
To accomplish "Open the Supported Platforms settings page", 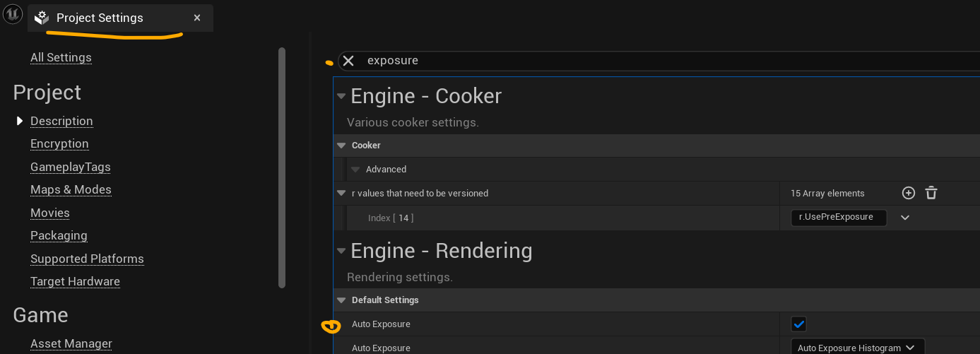I will point(87,259).
